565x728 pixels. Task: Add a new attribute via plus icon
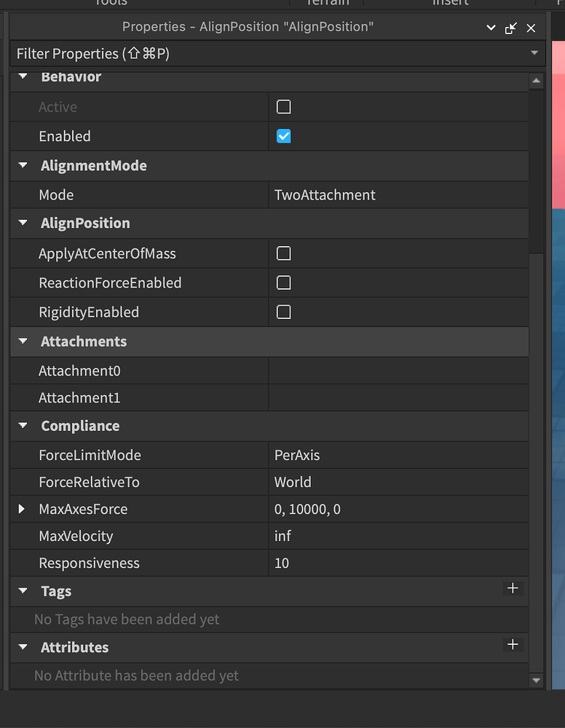pyautogui.click(x=513, y=644)
